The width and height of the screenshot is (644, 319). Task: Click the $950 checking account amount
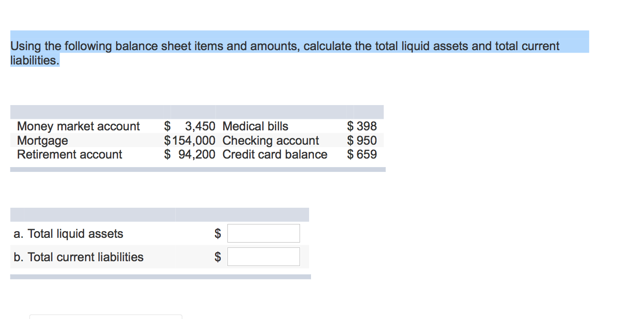362,140
